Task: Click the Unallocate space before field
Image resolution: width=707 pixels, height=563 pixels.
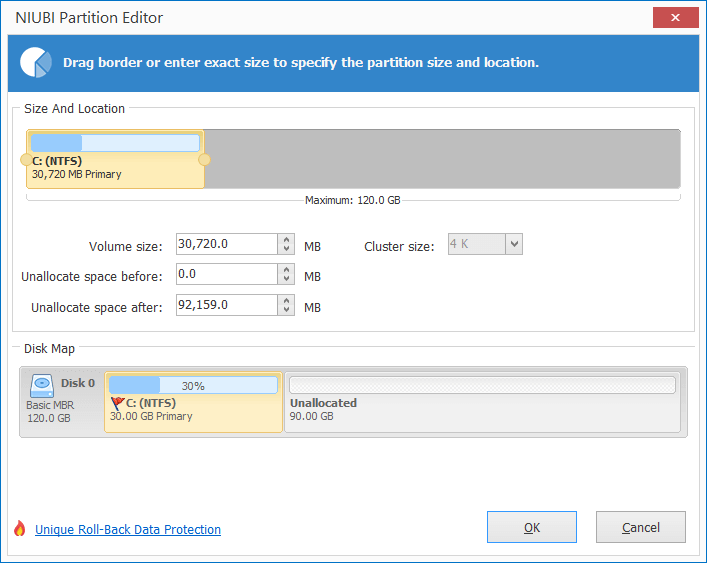Action: [227, 274]
